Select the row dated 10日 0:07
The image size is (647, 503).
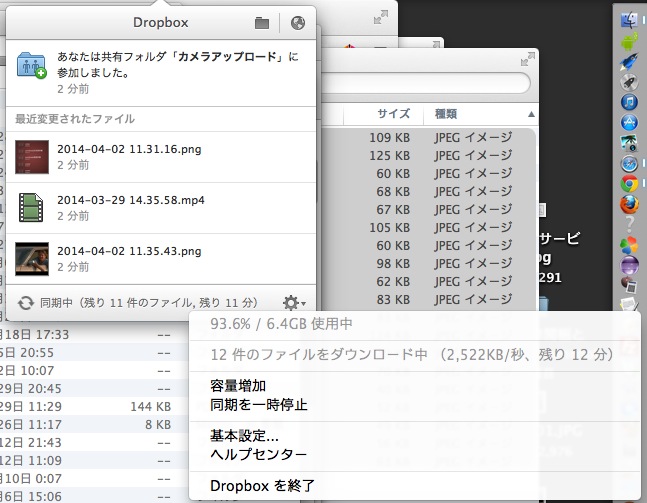point(94,479)
